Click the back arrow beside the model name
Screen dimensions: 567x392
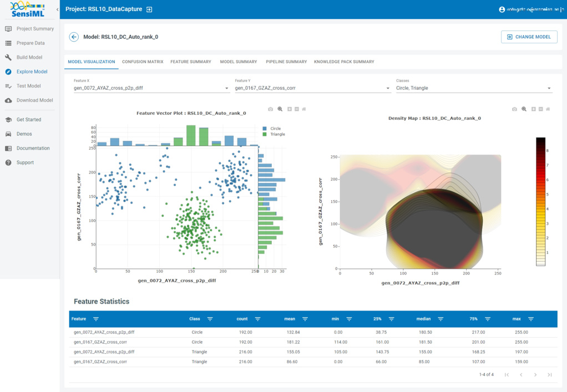(x=74, y=37)
